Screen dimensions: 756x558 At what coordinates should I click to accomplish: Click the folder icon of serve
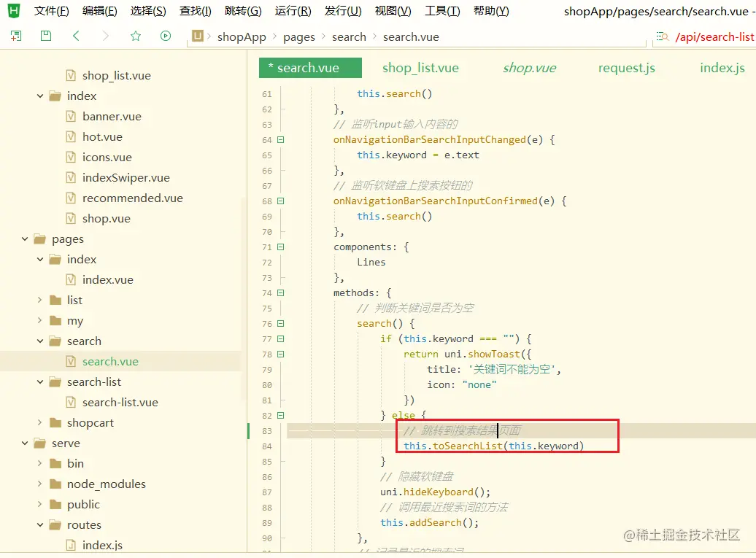pos(40,443)
